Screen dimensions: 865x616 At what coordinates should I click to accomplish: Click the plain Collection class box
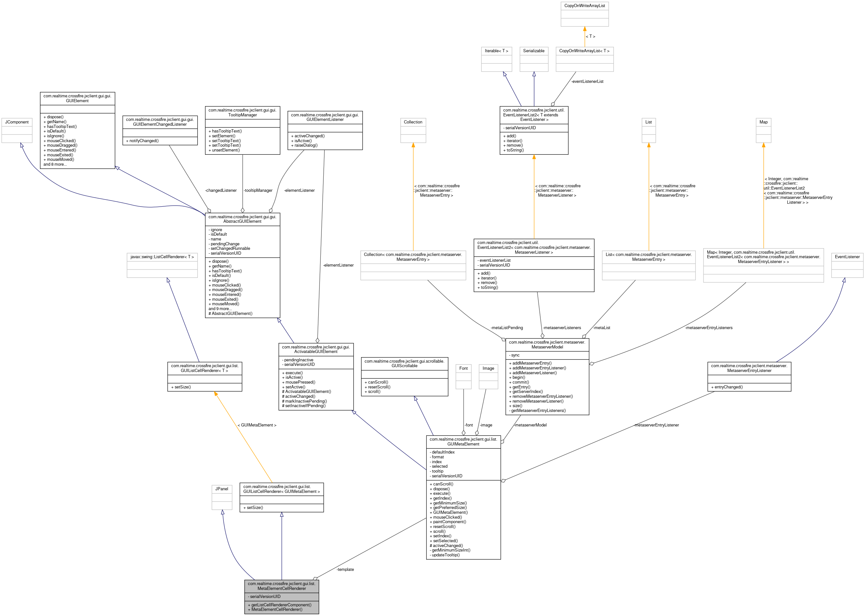pos(413,130)
